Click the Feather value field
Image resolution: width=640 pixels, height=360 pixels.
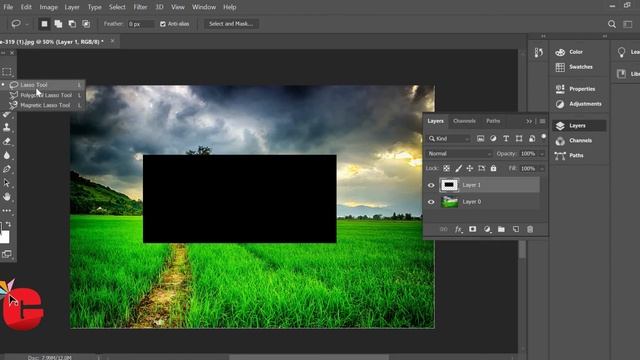tap(140, 24)
